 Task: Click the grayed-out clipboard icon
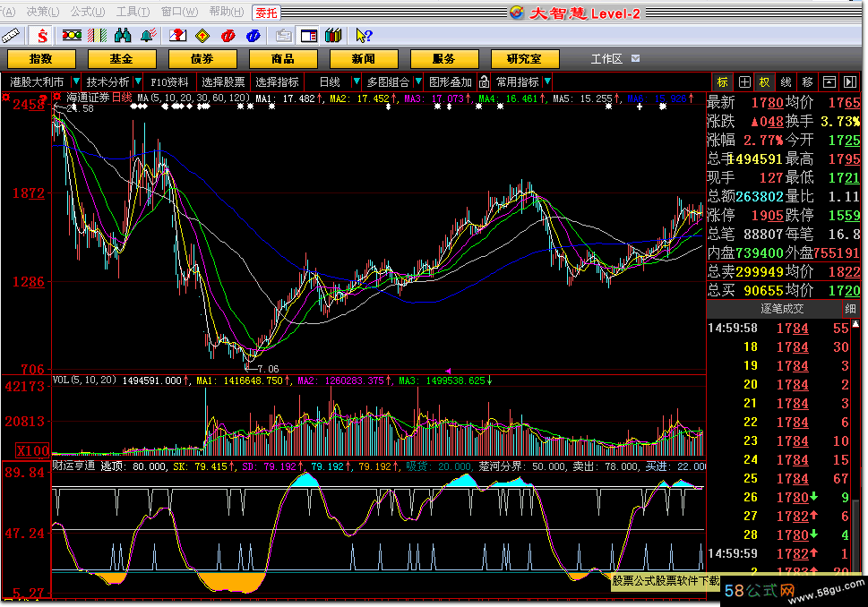pos(283,36)
